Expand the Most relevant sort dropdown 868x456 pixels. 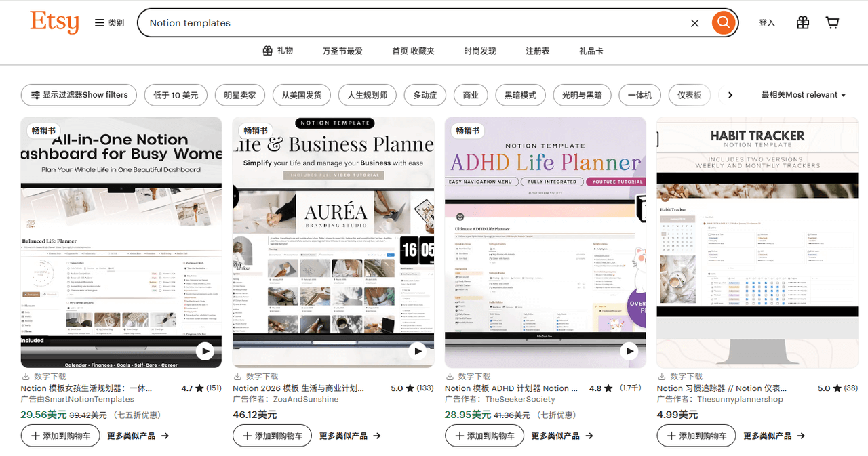click(x=803, y=95)
